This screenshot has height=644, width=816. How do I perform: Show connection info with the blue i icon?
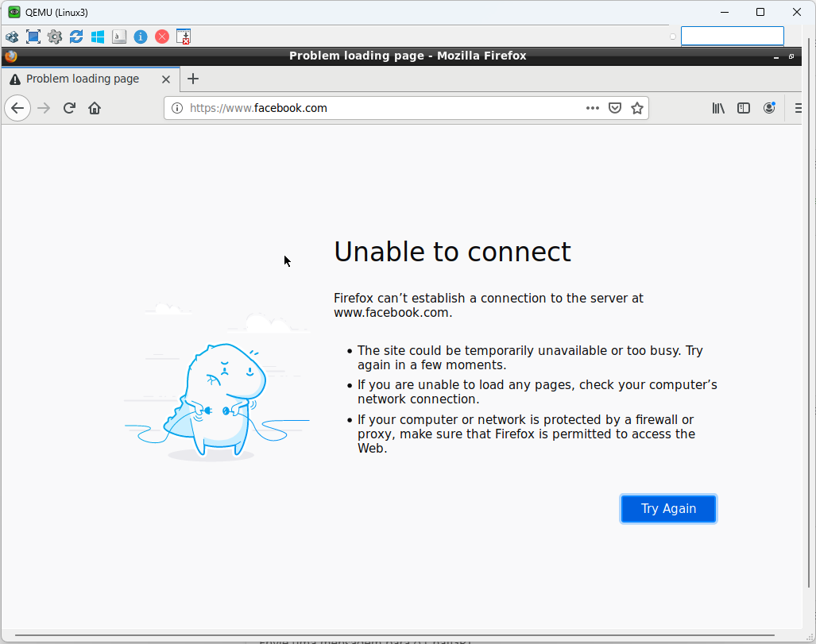point(141,37)
